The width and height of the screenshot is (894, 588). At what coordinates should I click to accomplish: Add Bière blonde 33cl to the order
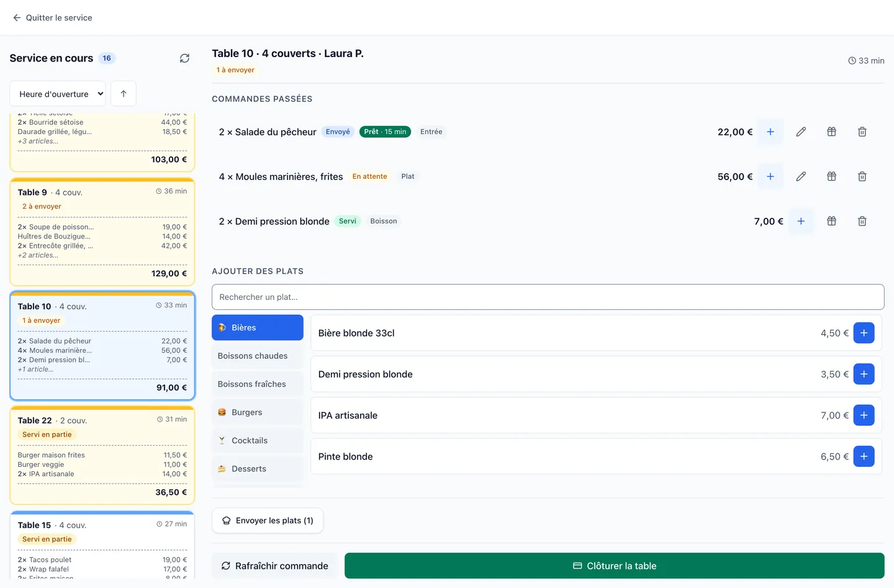(x=864, y=333)
